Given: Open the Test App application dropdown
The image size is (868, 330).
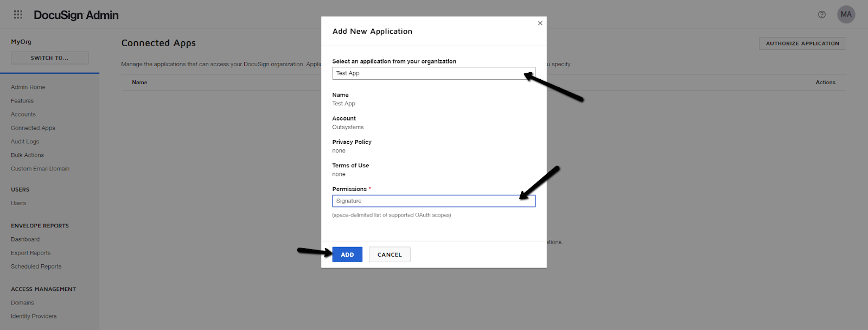Looking at the screenshot, I should point(433,73).
